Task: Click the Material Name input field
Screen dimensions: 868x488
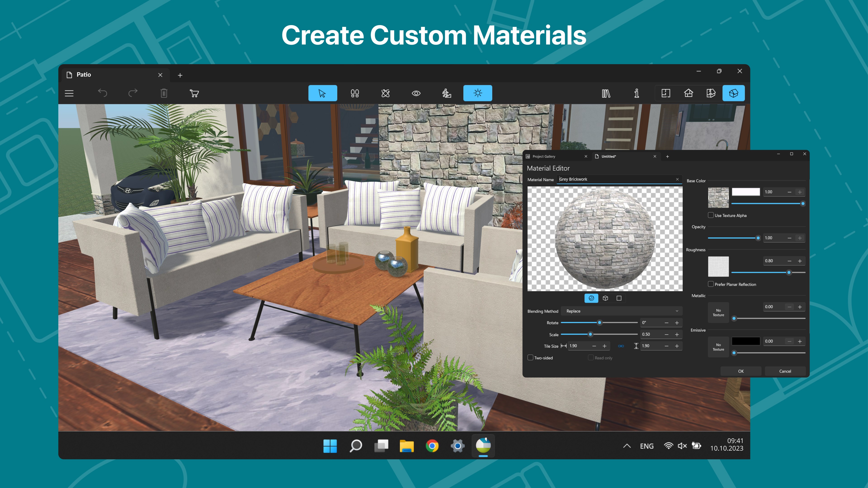Action: tap(619, 179)
